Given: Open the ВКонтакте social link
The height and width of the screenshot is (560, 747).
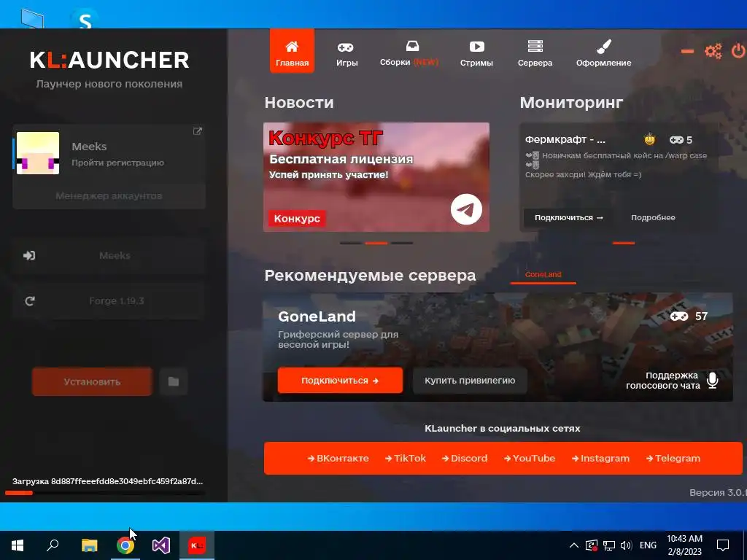Looking at the screenshot, I should (x=338, y=458).
